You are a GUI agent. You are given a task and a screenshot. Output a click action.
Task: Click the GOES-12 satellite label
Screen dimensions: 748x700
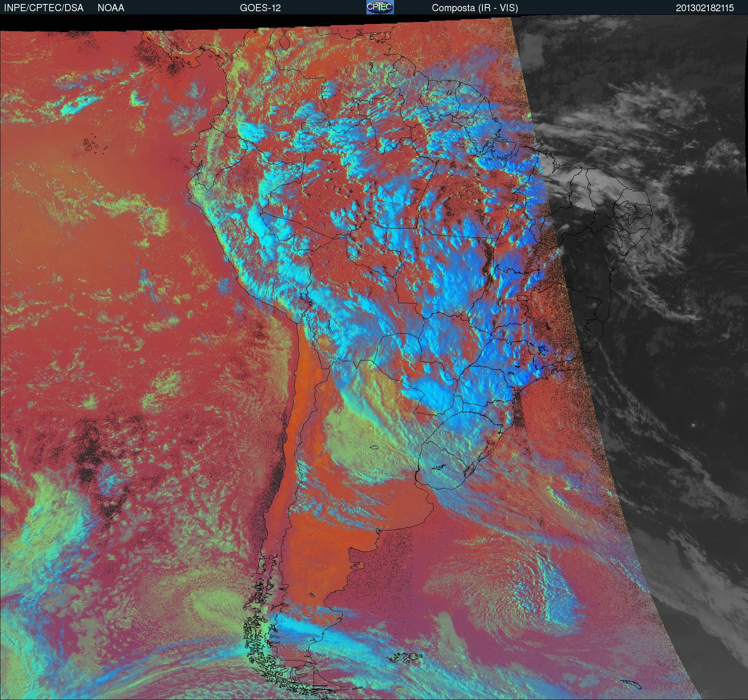(260, 8)
